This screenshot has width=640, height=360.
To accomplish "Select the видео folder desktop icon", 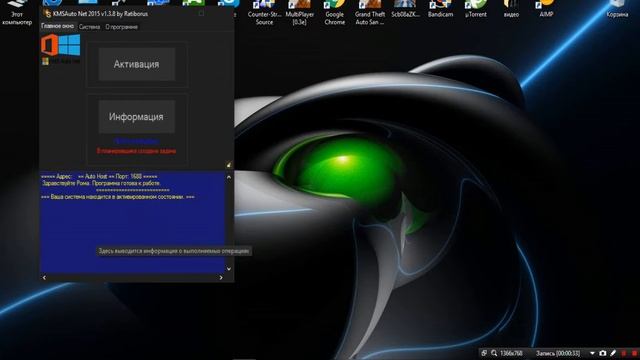I will click(x=511, y=10).
